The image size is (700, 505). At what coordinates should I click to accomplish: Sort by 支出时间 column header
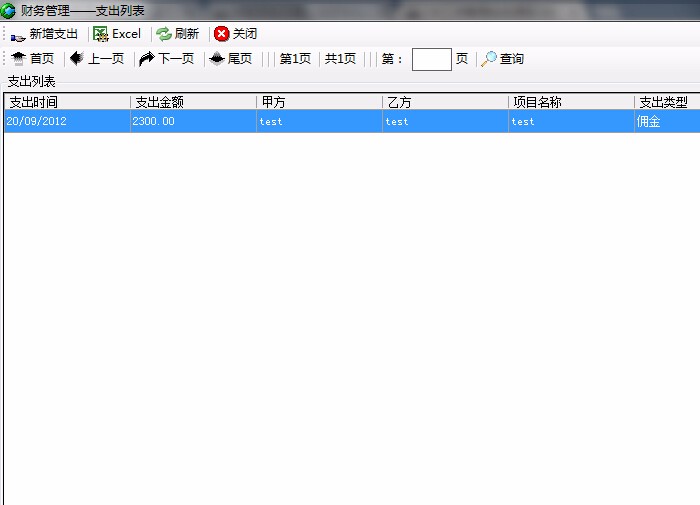point(67,102)
